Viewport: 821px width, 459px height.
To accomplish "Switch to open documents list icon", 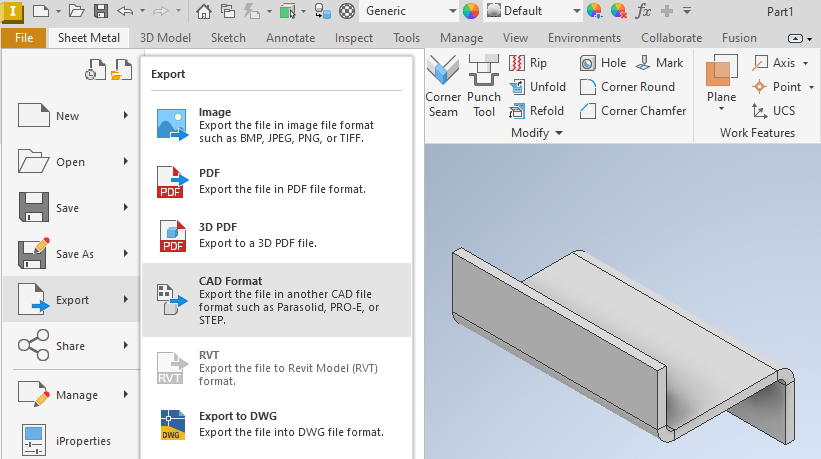I will (121, 71).
